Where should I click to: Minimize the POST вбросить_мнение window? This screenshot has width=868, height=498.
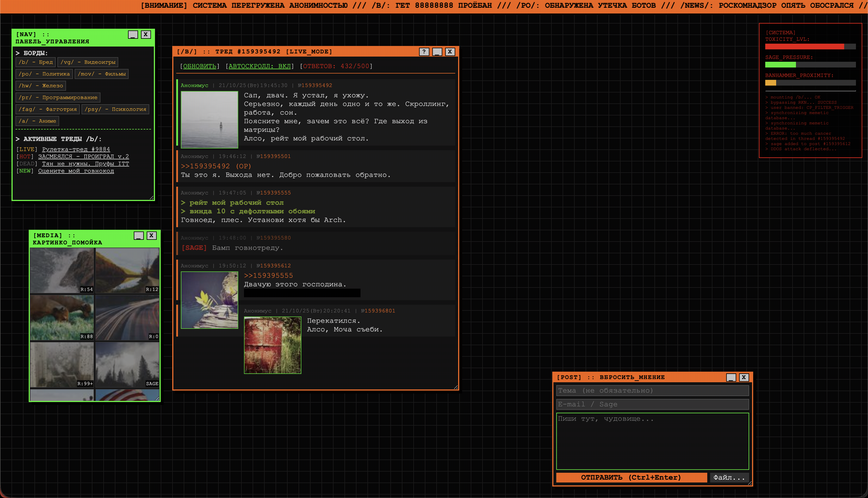click(x=731, y=377)
